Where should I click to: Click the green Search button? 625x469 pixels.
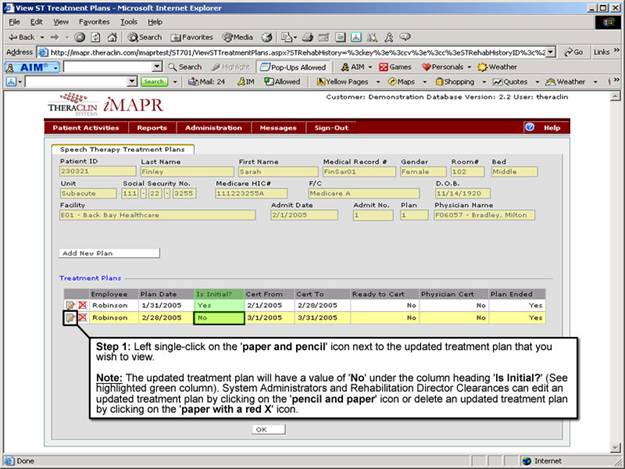pyautogui.click(x=153, y=82)
